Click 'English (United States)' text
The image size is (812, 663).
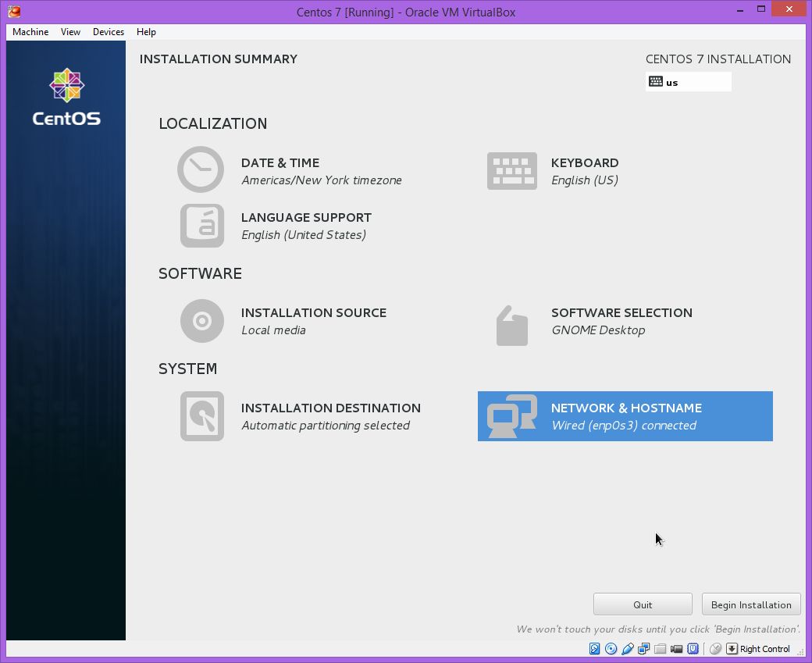[x=304, y=234]
